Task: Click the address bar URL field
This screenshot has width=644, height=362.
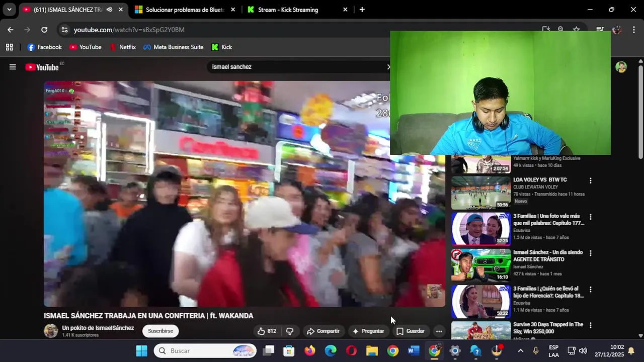Action: pyautogui.click(x=302, y=30)
